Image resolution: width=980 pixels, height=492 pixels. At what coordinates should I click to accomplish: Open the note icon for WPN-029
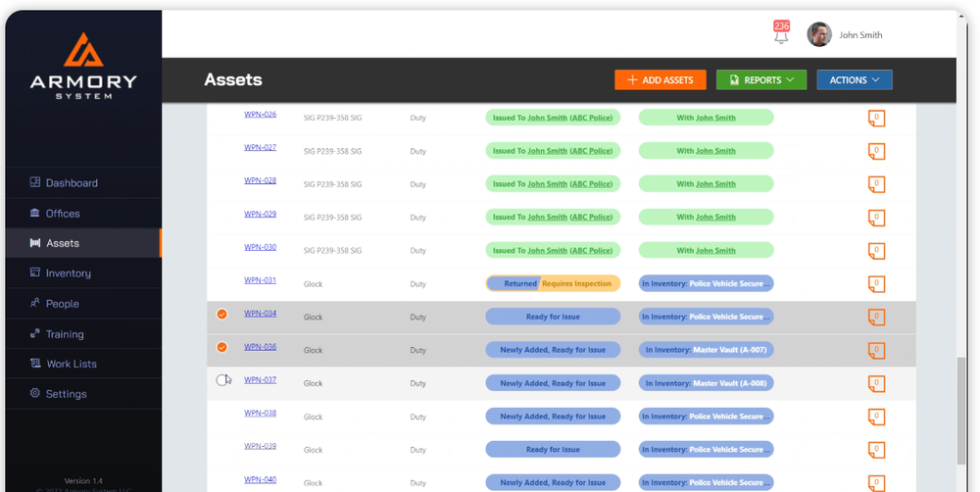876,218
